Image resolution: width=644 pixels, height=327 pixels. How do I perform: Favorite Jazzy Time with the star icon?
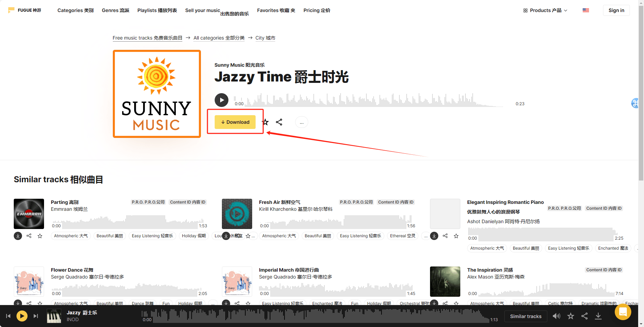pos(265,122)
